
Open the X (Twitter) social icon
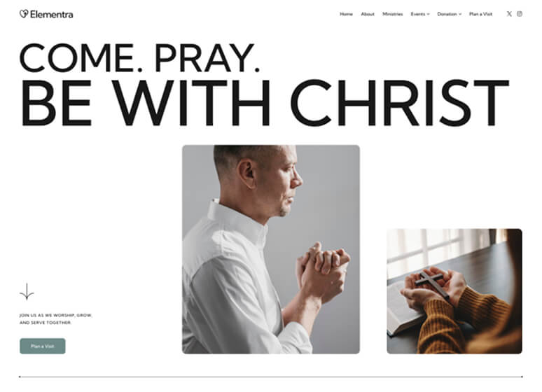(509, 14)
